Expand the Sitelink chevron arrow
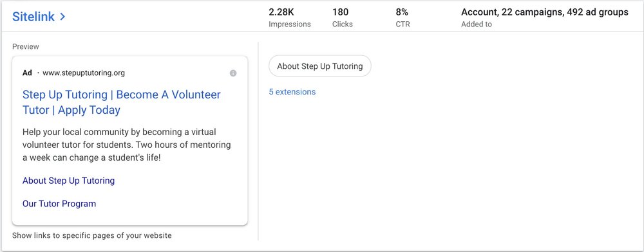 coord(62,17)
